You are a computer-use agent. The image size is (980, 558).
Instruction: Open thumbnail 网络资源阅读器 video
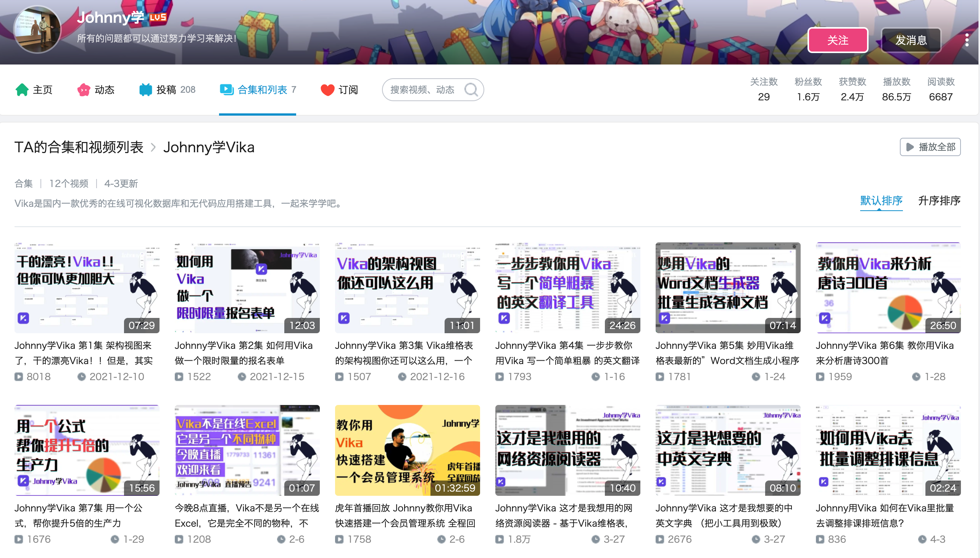567,450
